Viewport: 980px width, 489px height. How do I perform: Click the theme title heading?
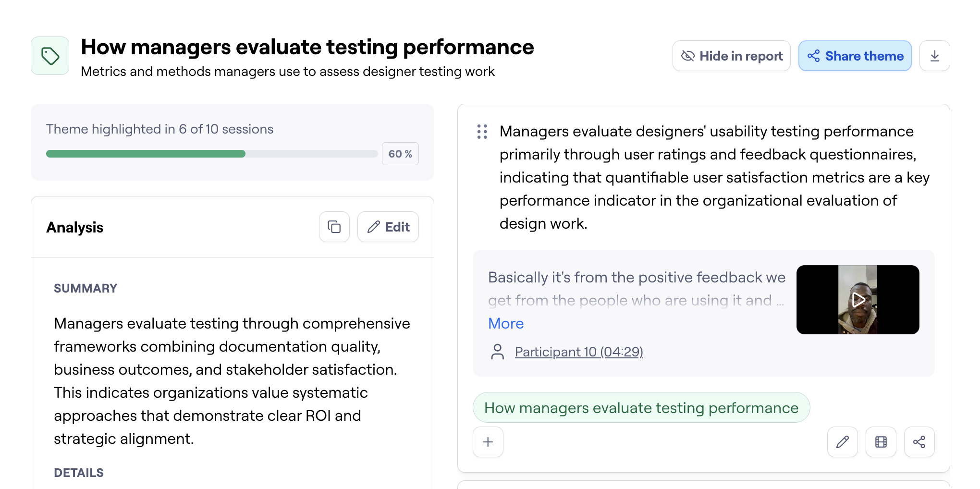[307, 47]
